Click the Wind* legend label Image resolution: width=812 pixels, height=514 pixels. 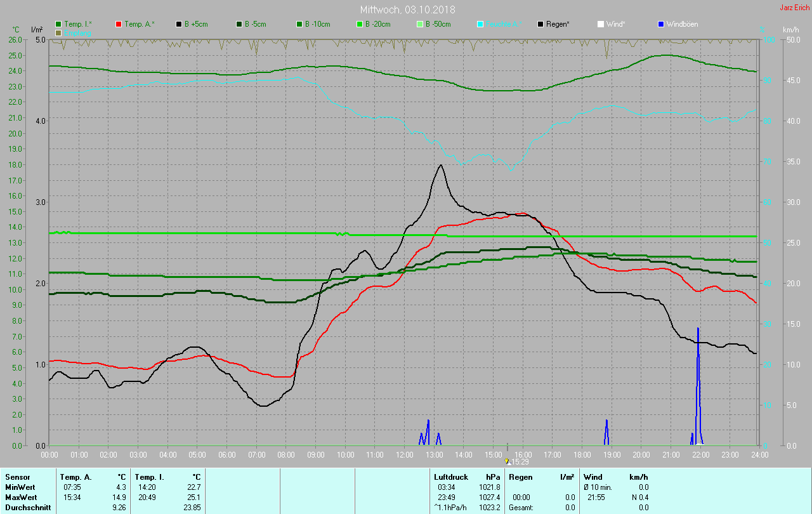[615, 24]
